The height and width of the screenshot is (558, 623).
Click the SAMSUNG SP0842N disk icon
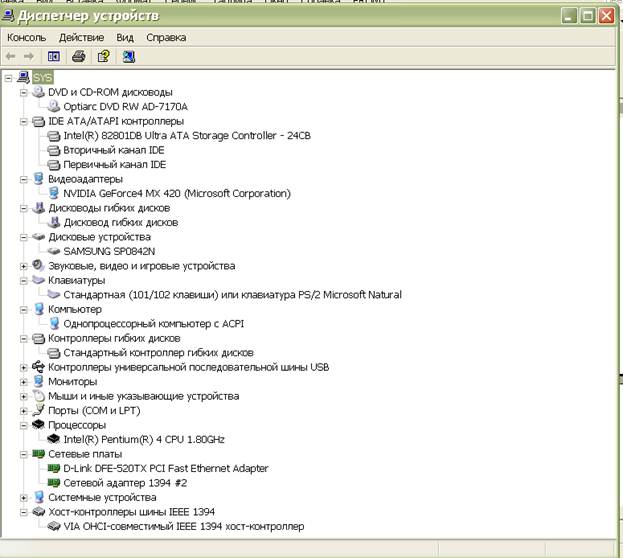pos(54,251)
